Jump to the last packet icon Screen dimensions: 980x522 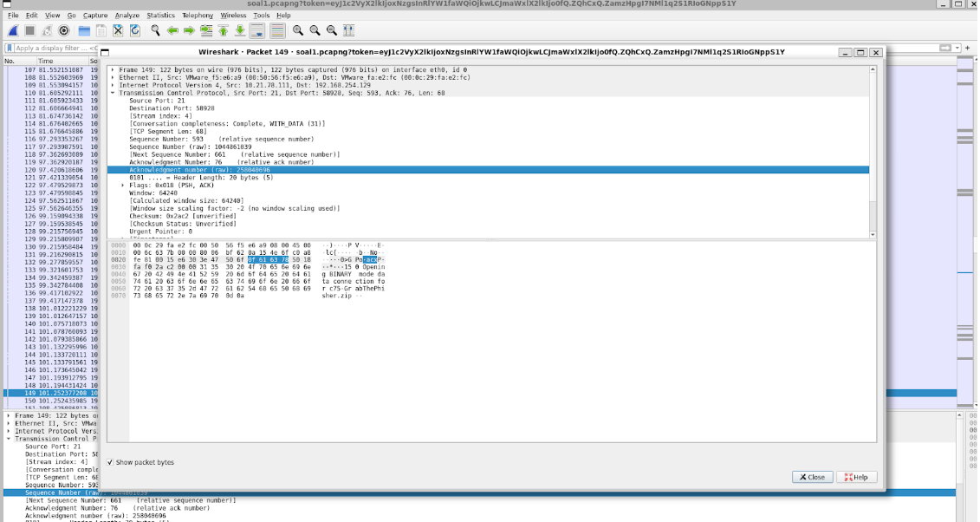pos(240,30)
